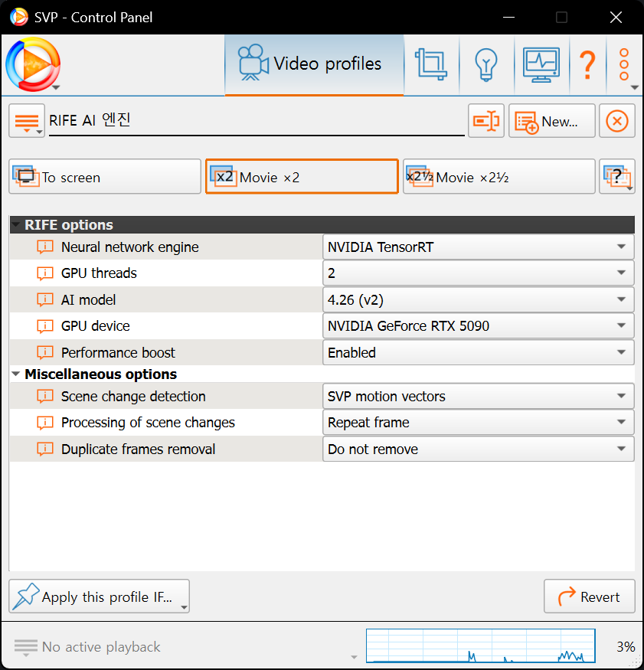
Task: Collapse the RIFE options section
Action: (16, 225)
